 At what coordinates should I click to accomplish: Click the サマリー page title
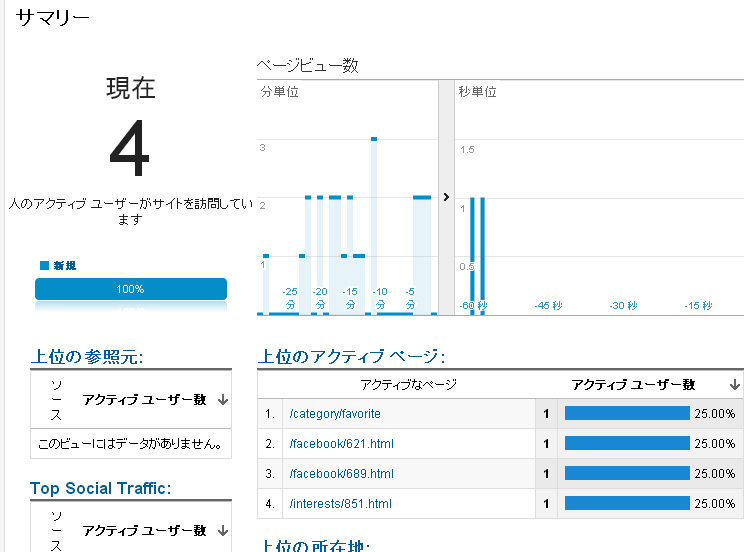click(53, 18)
